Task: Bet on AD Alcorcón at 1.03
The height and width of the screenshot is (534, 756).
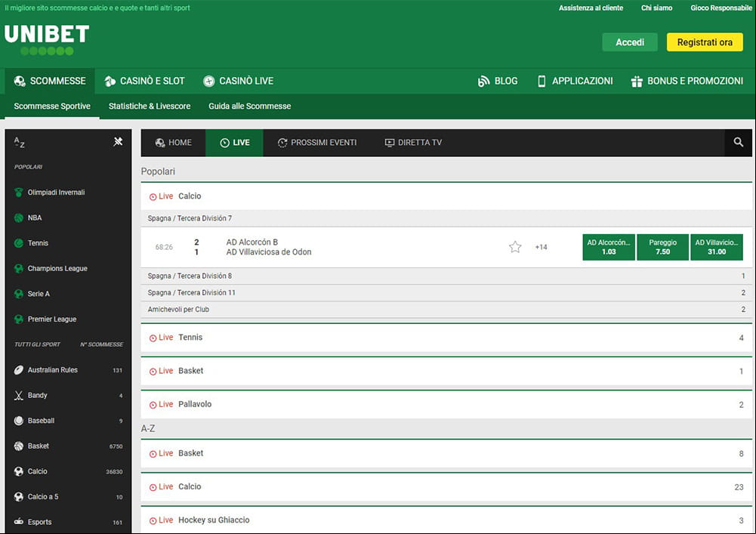Action: [x=609, y=247]
